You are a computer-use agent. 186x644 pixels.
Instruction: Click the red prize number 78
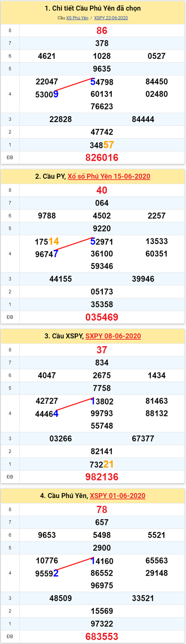pos(102,510)
